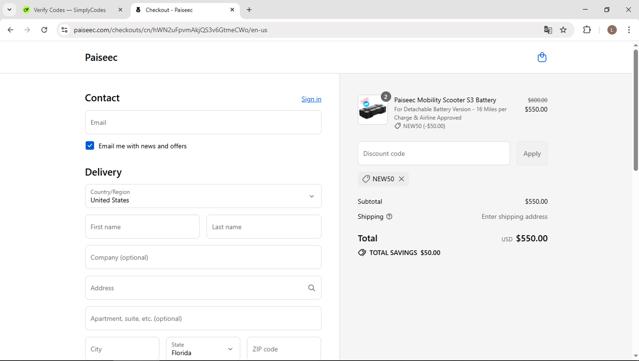The width and height of the screenshot is (639, 361).
Task: Click the Total $550.00 amount
Action: pyautogui.click(x=531, y=238)
